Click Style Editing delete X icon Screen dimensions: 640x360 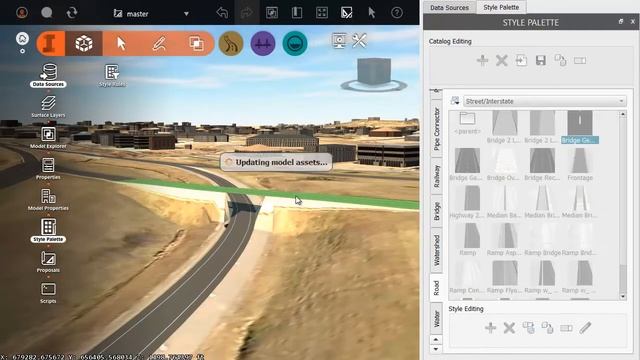click(509, 327)
